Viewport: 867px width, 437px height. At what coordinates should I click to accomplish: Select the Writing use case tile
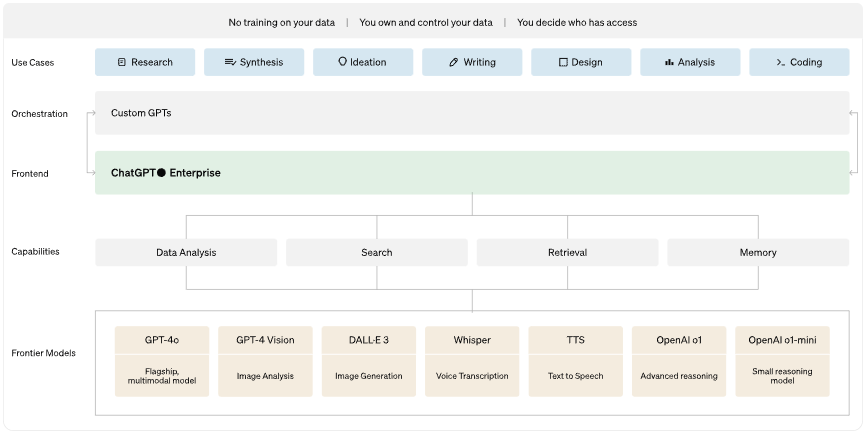(x=472, y=62)
